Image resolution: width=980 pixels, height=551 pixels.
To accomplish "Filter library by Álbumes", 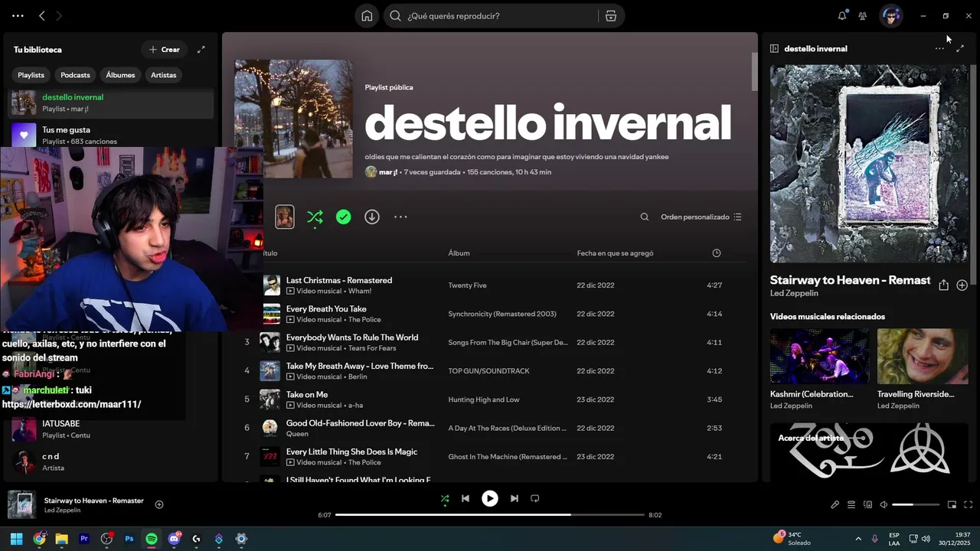I will coord(120,75).
